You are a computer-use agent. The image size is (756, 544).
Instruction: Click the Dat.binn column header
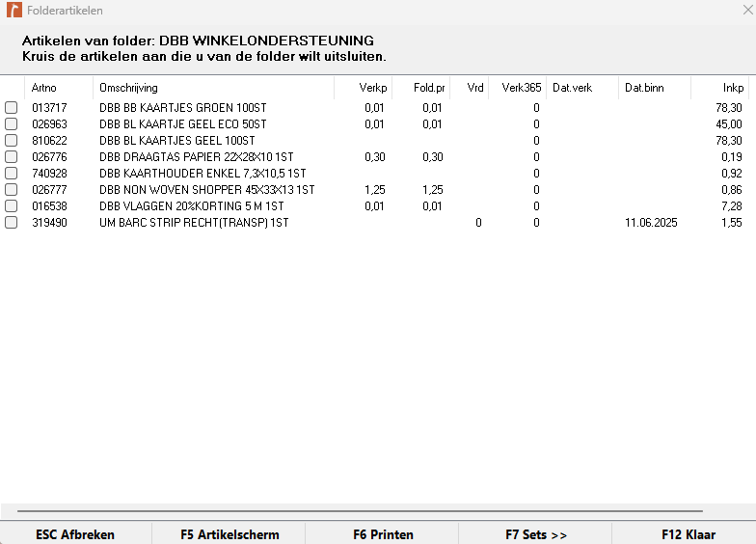click(x=655, y=88)
